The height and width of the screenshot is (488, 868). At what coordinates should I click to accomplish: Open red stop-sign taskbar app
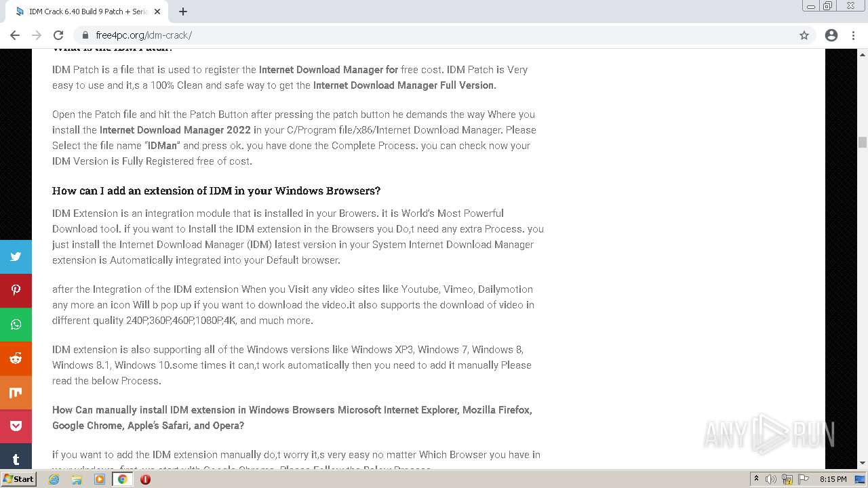click(145, 479)
